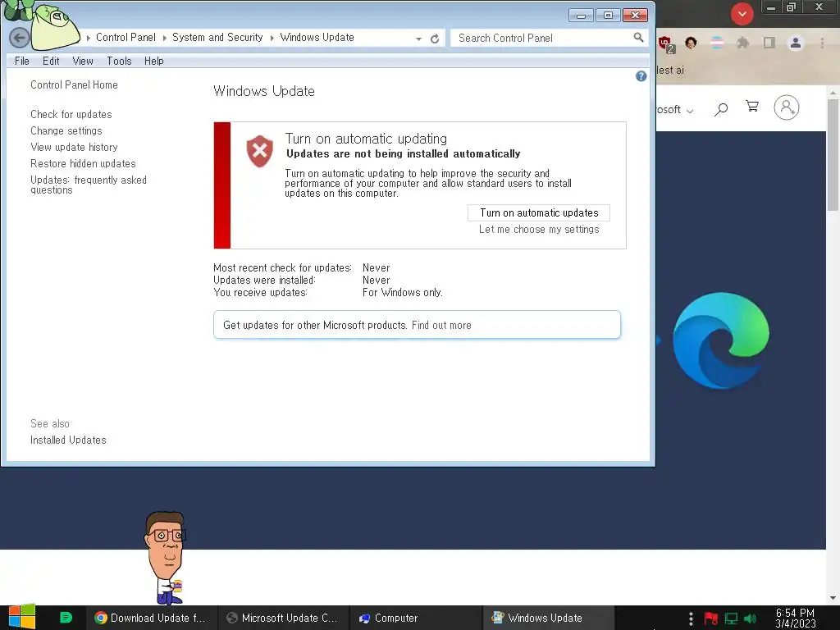Open the Edit menu
This screenshot has height=630, width=840.
tap(51, 61)
